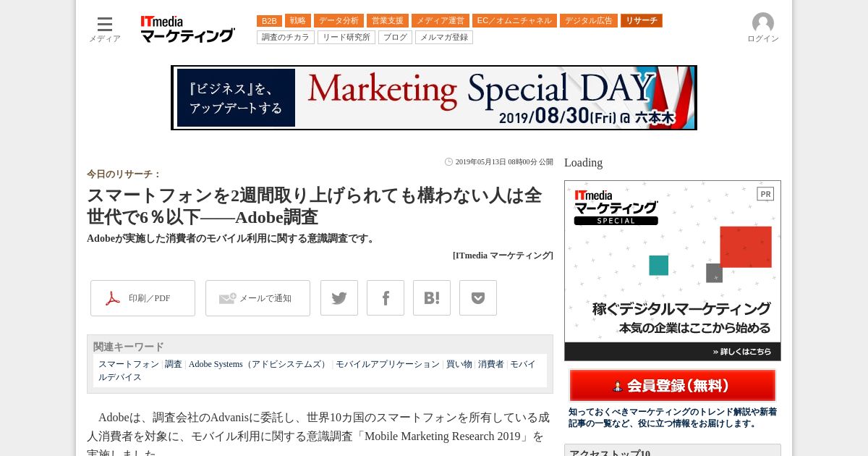Click Adobe Systems keyword link
This screenshot has height=456, width=868.
259,364
